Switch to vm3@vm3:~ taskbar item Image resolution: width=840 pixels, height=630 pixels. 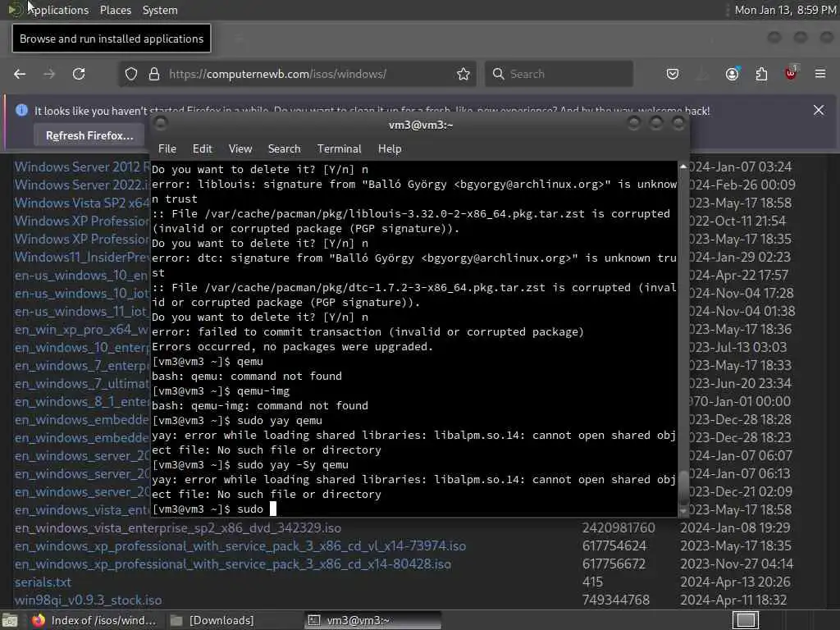pos(373,620)
